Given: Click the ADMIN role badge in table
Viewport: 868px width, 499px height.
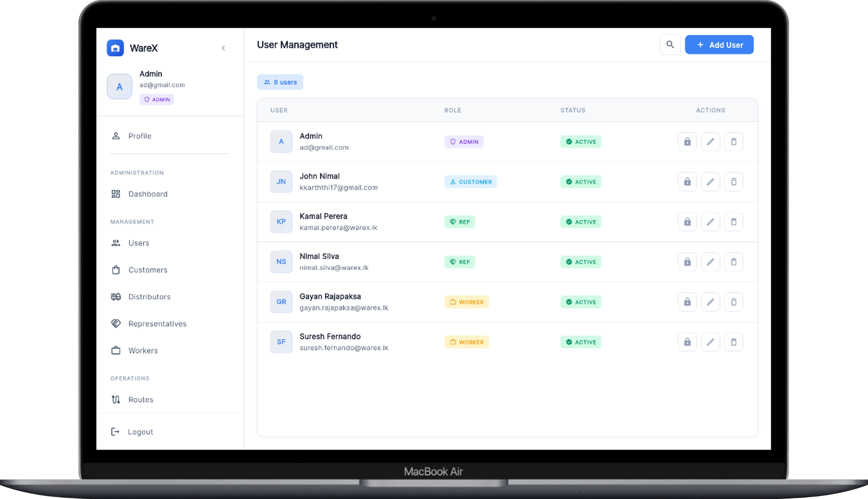Looking at the screenshot, I should tap(464, 142).
